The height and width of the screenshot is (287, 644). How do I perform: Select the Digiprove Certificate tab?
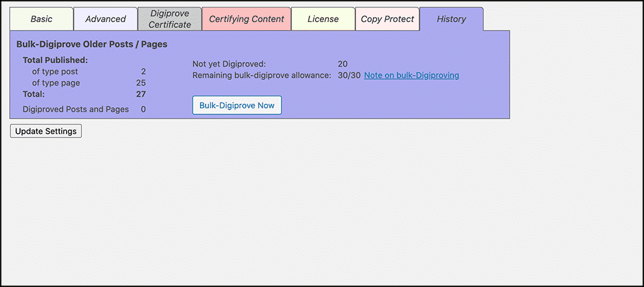(170, 19)
